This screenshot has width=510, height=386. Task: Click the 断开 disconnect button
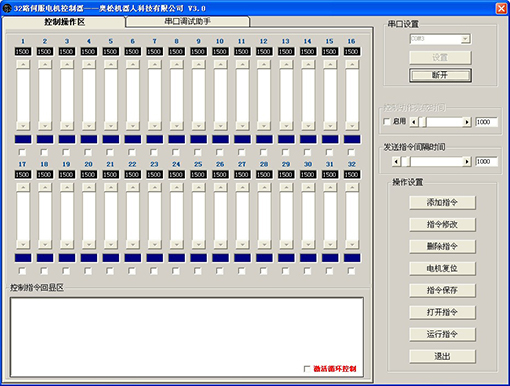[x=440, y=75]
